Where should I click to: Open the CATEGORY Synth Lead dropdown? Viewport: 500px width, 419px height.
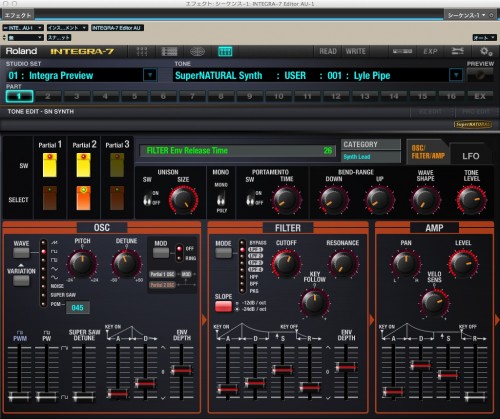coord(372,157)
